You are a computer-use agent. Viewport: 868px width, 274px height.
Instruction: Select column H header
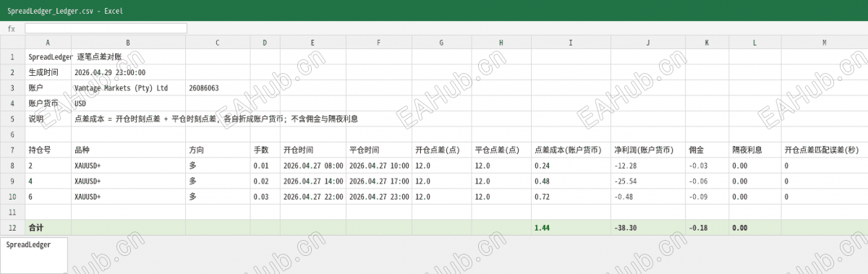pyautogui.click(x=501, y=43)
